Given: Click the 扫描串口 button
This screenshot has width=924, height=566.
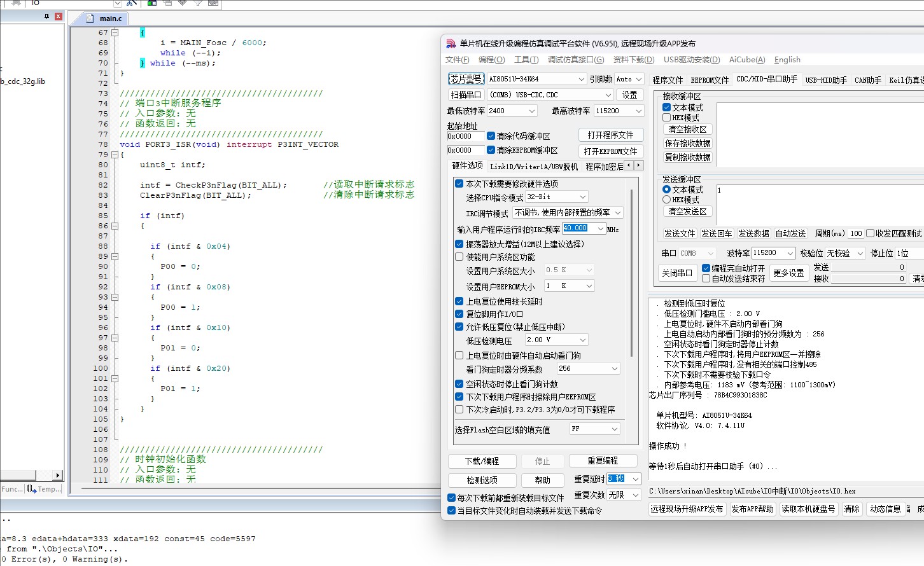Looking at the screenshot, I should [466, 95].
